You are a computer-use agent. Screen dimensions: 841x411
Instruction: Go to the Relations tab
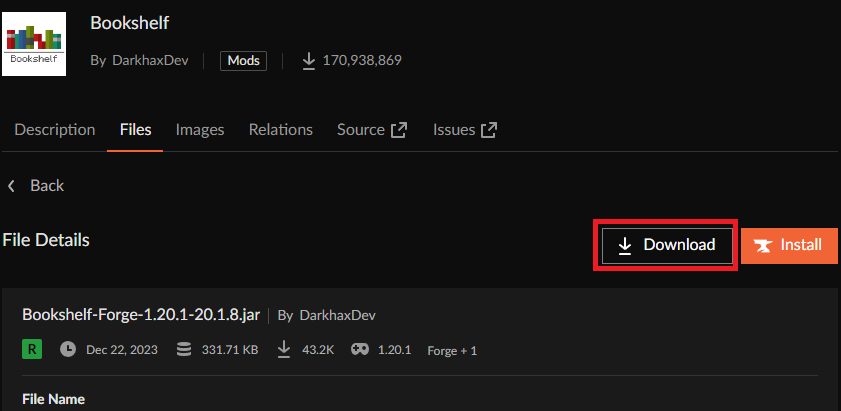tap(281, 130)
